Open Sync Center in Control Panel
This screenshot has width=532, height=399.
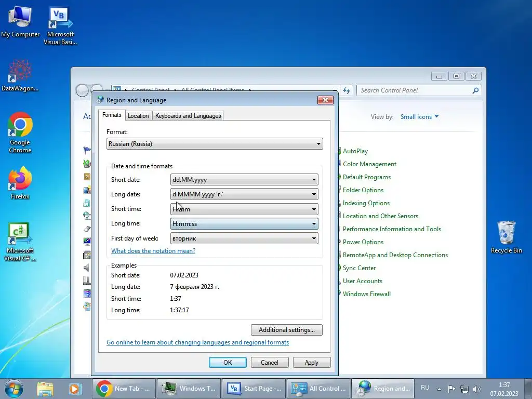point(359,268)
